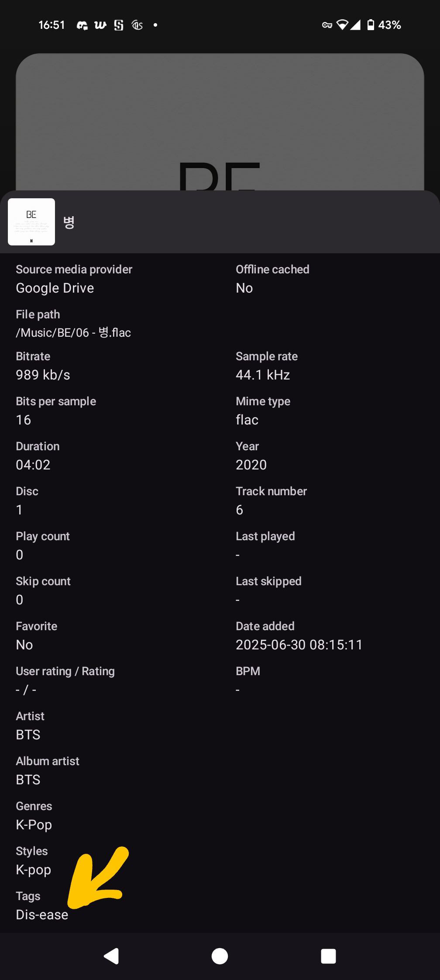The image size is (440, 980).
Task: Tap the large BE artwork background
Action: 220,122
